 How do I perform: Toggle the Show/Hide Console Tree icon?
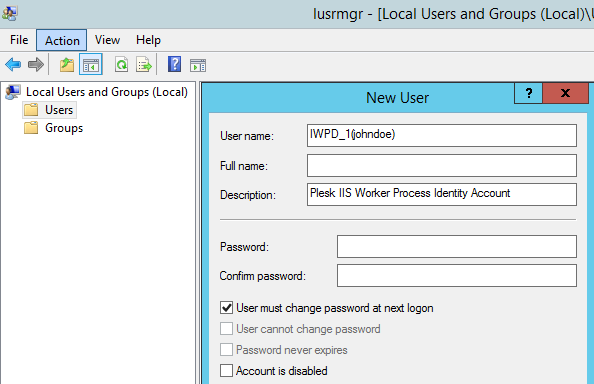91,65
